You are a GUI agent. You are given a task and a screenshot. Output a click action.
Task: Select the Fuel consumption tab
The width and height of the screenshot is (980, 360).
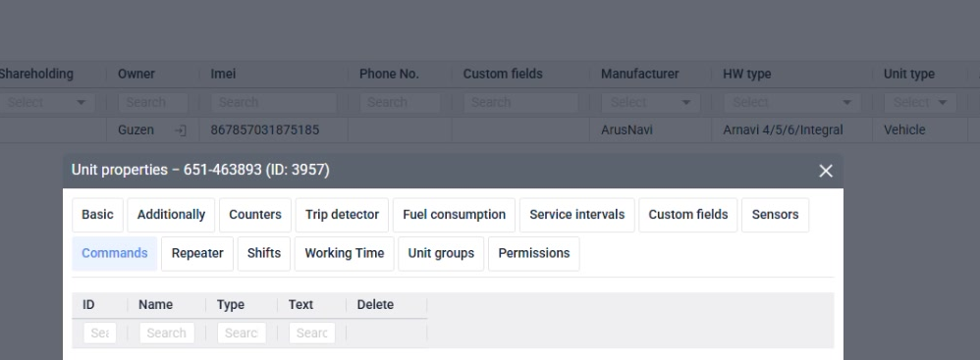pyautogui.click(x=455, y=215)
